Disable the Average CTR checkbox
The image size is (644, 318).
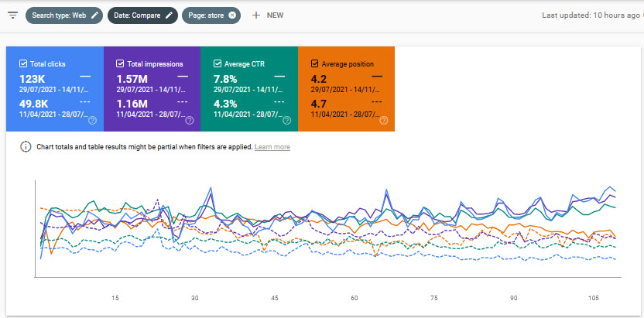point(217,64)
